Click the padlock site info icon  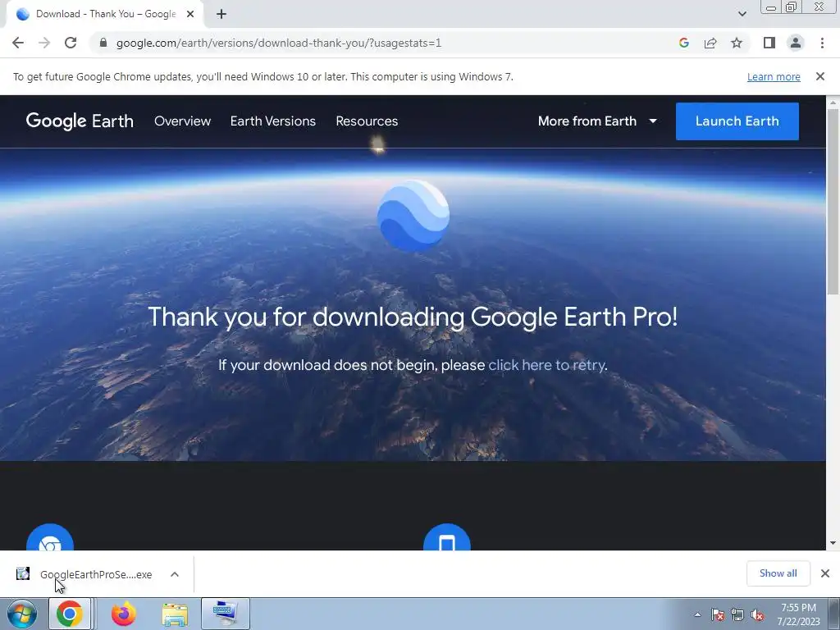click(103, 43)
